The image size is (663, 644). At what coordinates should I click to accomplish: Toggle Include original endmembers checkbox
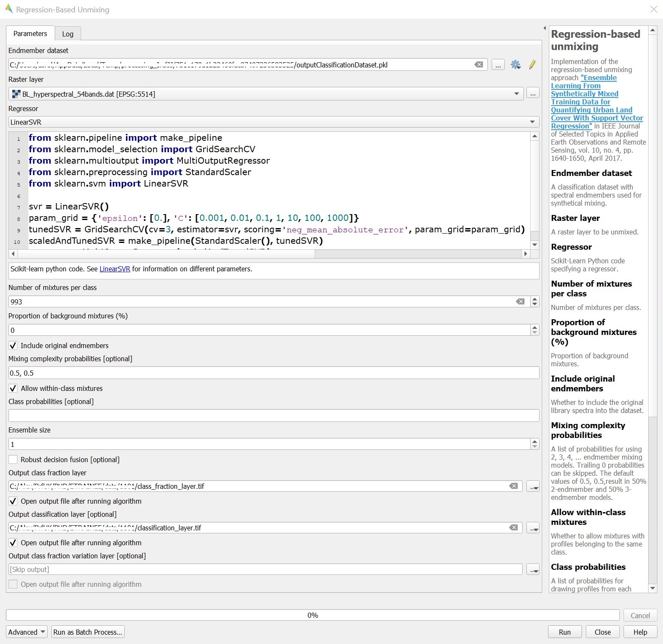pos(13,346)
